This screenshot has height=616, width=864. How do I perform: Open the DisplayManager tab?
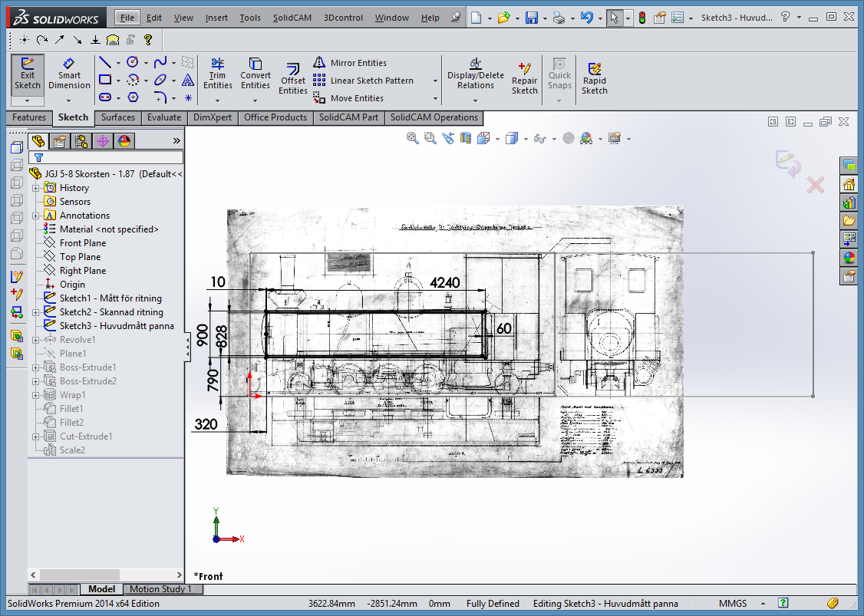click(124, 142)
